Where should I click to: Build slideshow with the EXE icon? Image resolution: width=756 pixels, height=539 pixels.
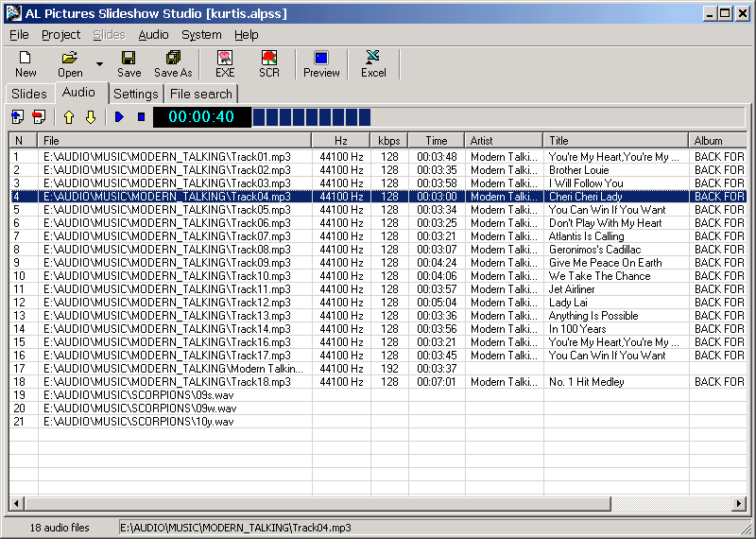(225, 64)
